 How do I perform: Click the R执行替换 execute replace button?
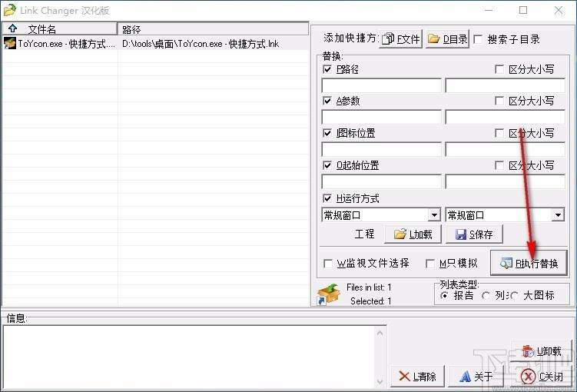[x=529, y=263]
